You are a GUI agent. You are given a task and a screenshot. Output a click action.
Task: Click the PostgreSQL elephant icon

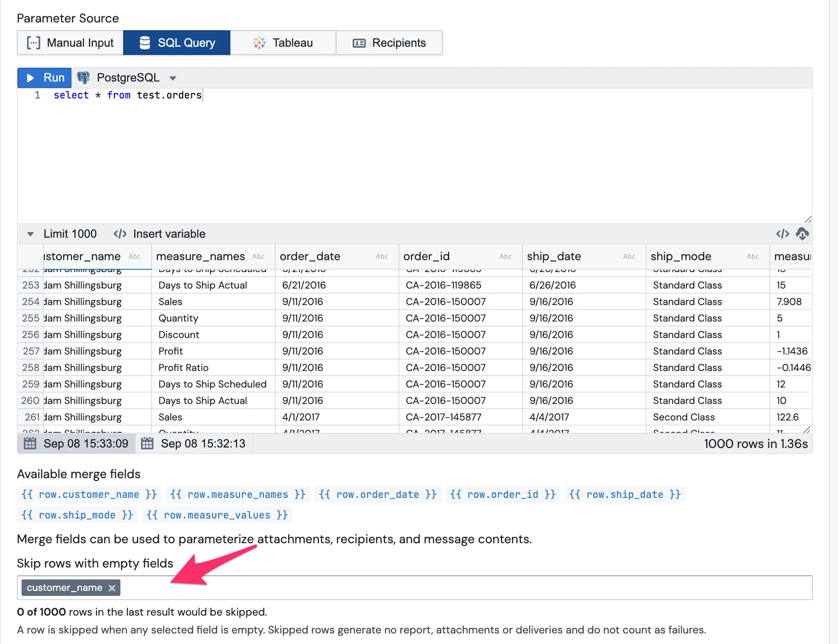point(83,78)
